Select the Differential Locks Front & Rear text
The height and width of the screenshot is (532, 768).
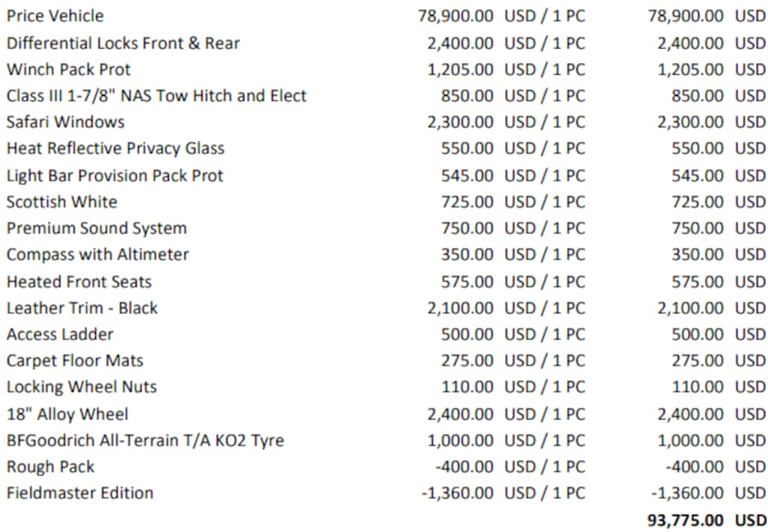coord(123,43)
